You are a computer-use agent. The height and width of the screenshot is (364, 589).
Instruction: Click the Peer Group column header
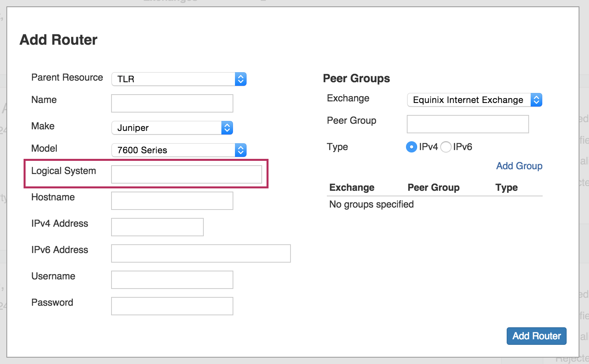(433, 188)
